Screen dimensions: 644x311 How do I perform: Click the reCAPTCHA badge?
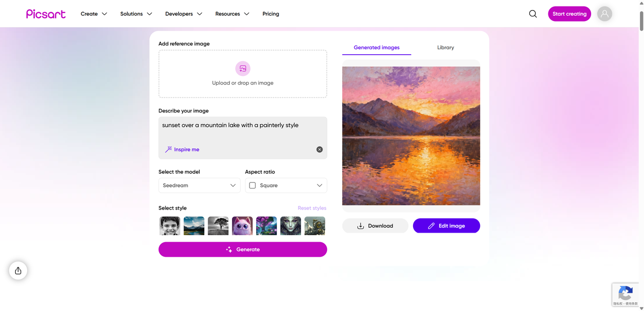click(x=625, y=294)
